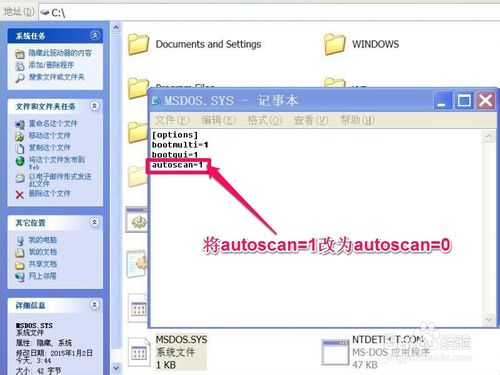Click the drive icon in the address bar
This screenshot has height=375, width=500.
45,13
